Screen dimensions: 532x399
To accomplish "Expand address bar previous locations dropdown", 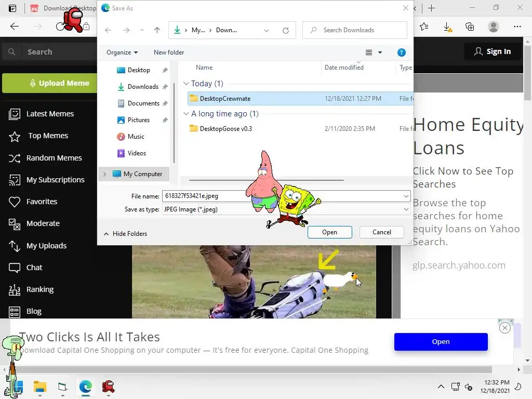I will tap(267, 30).
